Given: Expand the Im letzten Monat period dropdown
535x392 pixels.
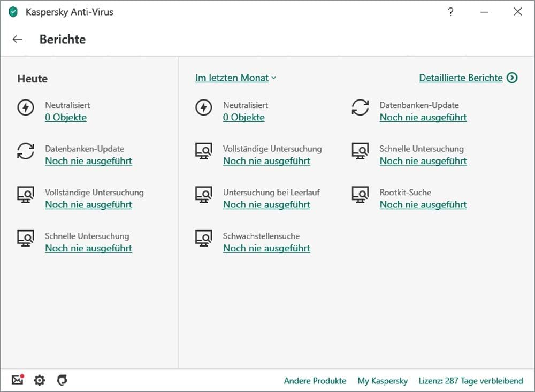Looking at the screenshot, I should (x=235, y=78).
